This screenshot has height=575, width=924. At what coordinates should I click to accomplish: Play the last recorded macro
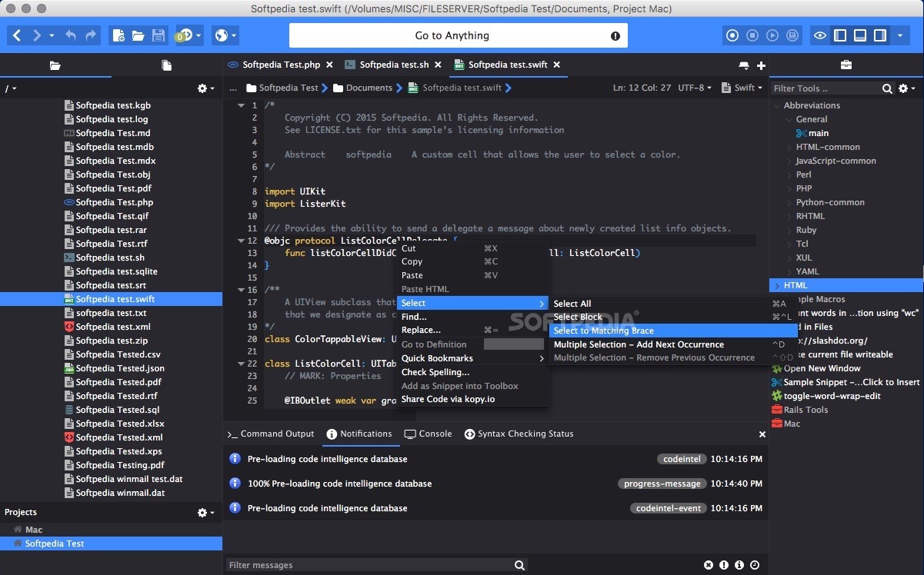pyautogui.click(x=772, y=35)
